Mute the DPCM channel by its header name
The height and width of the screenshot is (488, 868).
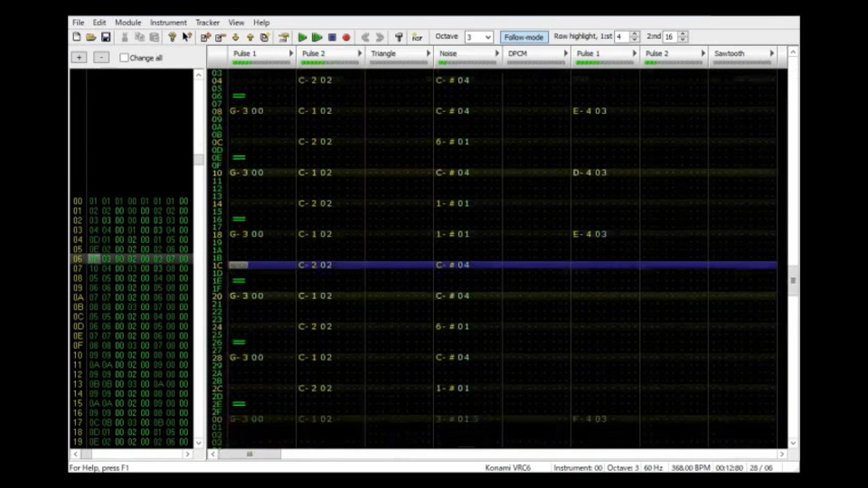[x=517, y=53]
